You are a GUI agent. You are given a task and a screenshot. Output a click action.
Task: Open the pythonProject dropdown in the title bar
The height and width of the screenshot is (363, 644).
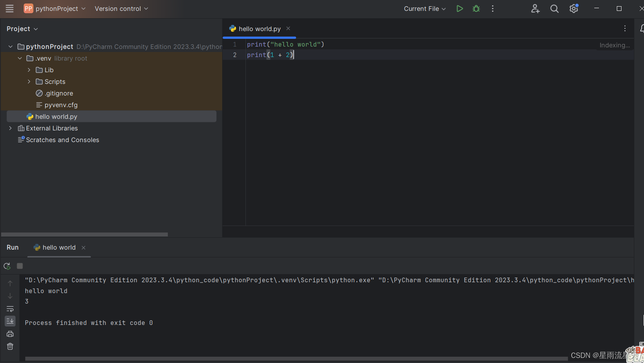point(54,9)
